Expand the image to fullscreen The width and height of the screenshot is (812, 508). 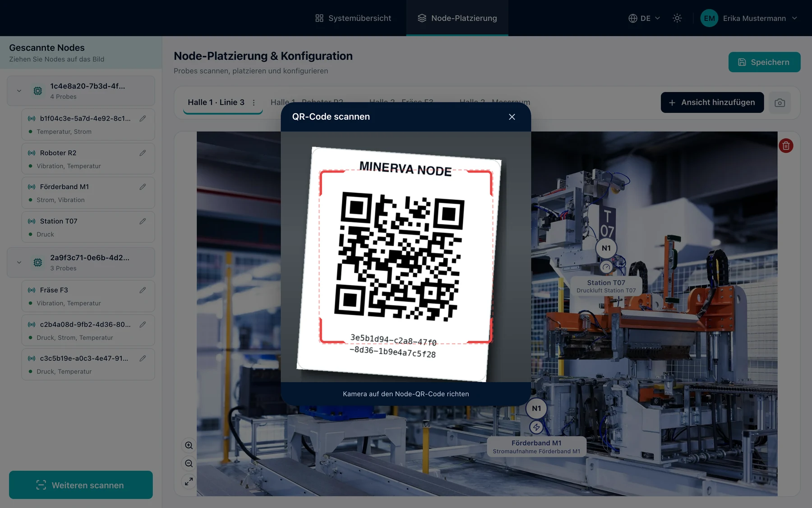189,482
